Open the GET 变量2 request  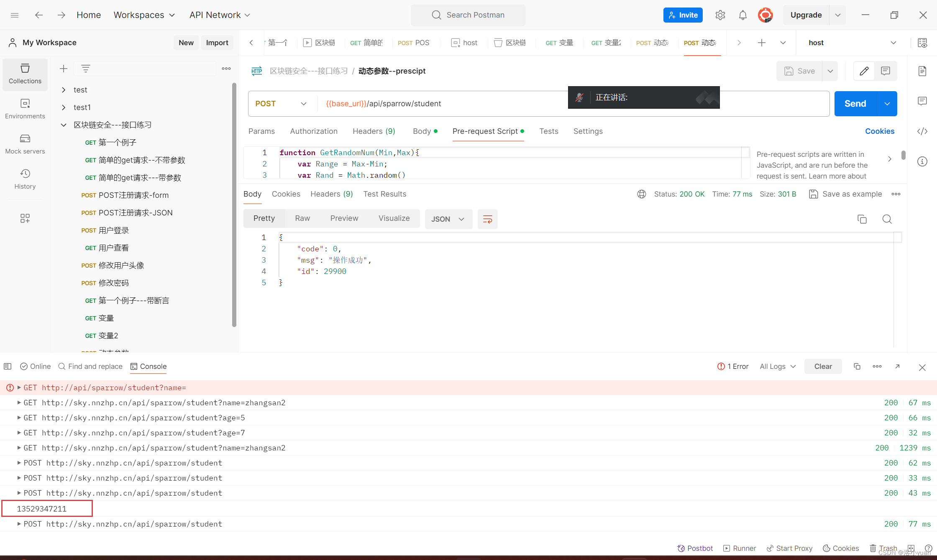102,336
